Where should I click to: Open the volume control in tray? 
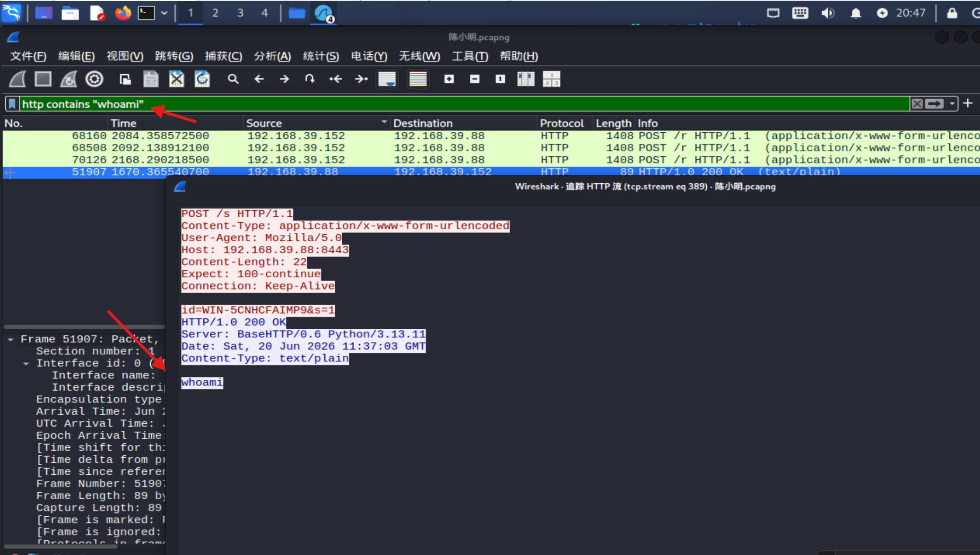pos(828,13)
